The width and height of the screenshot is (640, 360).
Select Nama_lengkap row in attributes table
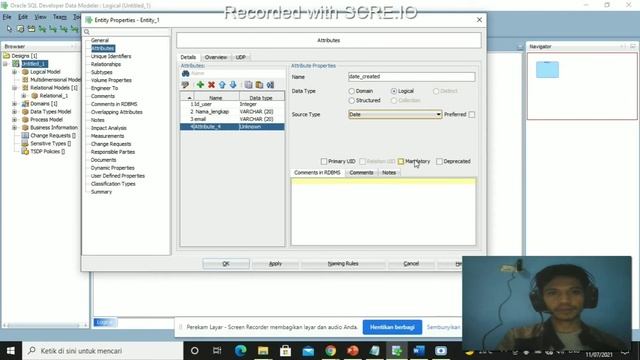(232, 111)
